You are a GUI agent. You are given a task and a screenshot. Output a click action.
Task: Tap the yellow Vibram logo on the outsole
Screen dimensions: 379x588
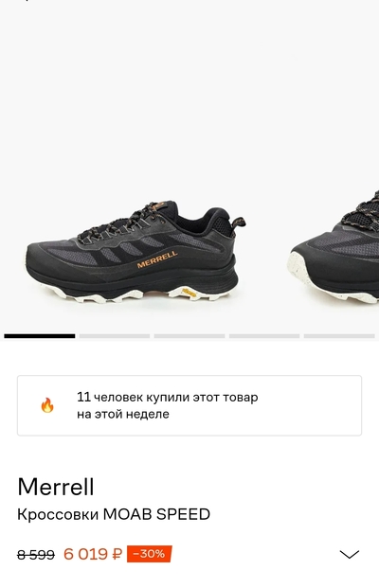click(x=189, y=293)
